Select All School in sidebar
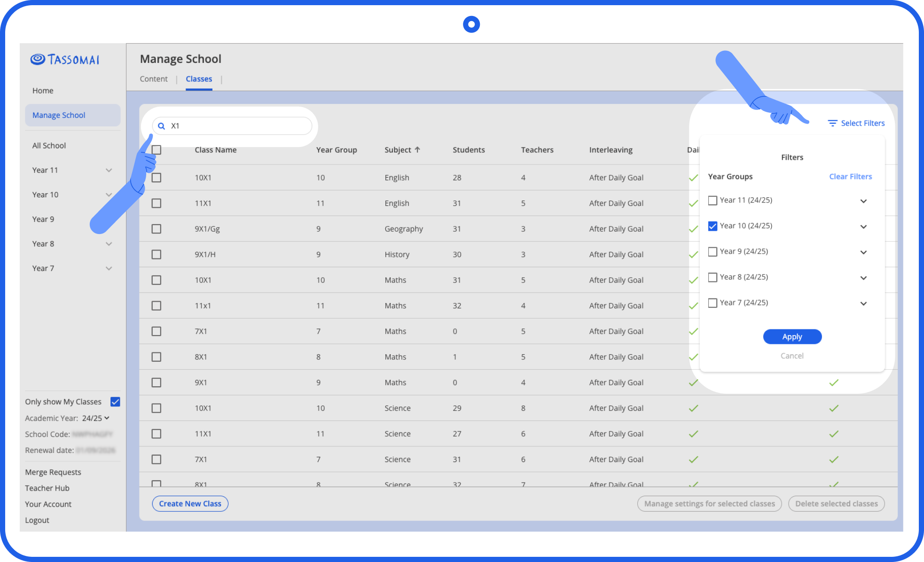This screenshot has height=562, width=924. pyautogui.click(x=49, y=146)
